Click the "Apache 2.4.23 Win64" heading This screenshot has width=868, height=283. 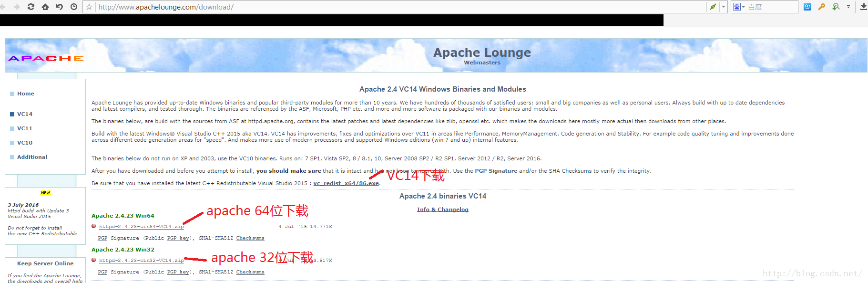click(123, 216)
